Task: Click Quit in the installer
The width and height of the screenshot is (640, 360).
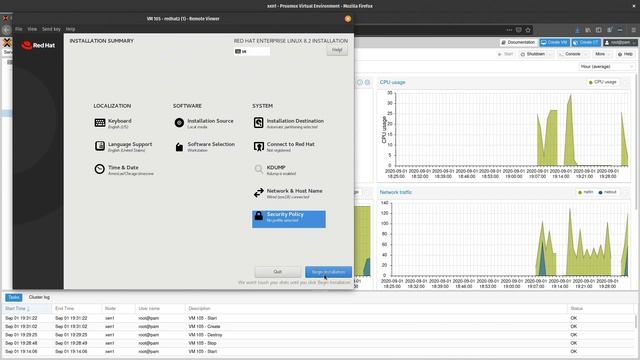Action: [278, 272]
